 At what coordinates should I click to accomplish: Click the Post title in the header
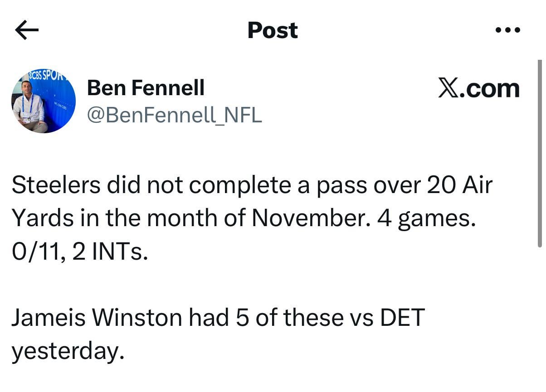[272, 30]
